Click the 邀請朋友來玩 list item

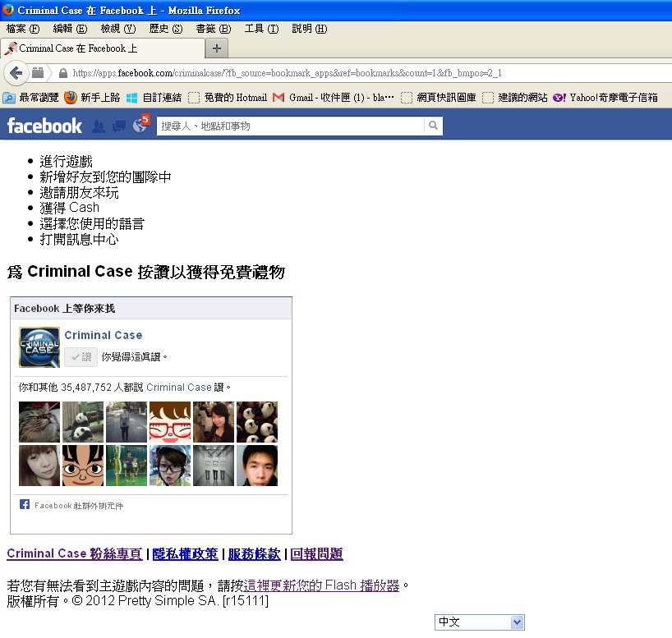pos(80,192)
